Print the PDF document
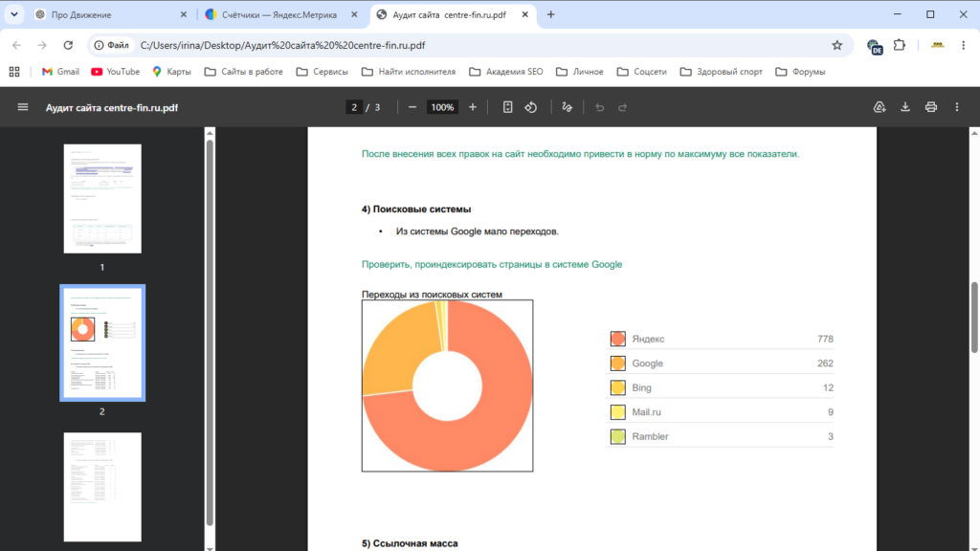This screenshot has height=551, width=980. pyautogui.click(x=931, y=107)
